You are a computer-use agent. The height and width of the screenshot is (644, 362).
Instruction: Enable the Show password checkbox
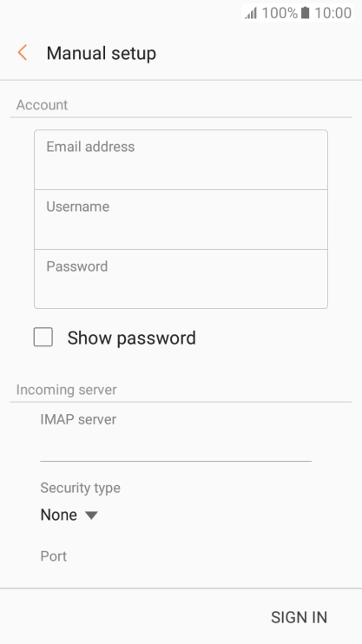43,338
